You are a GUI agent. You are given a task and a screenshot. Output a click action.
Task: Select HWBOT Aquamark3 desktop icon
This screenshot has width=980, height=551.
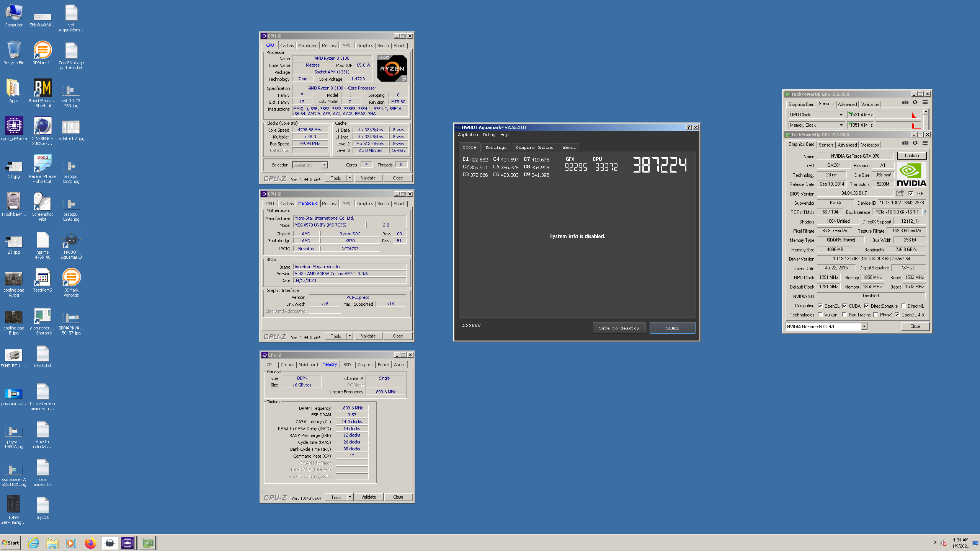click(x=71, y=245)
